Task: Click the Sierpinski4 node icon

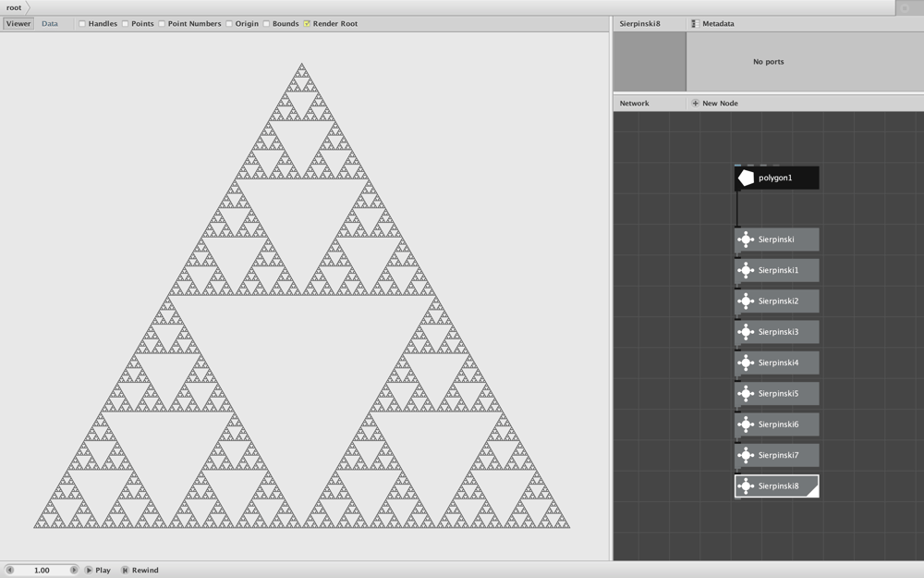Action: [x=746, y=363]
